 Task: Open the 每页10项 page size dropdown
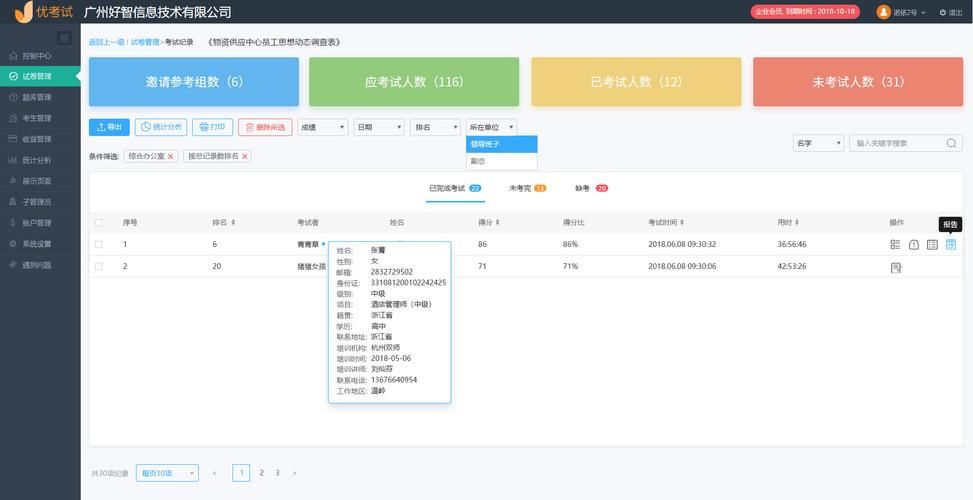click(x=168, y=473)
